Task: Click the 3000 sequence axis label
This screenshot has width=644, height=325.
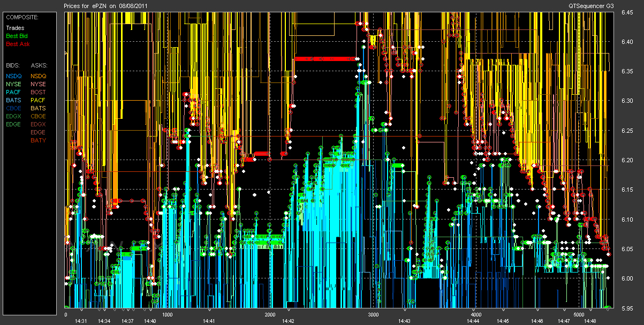Action: 374,315
